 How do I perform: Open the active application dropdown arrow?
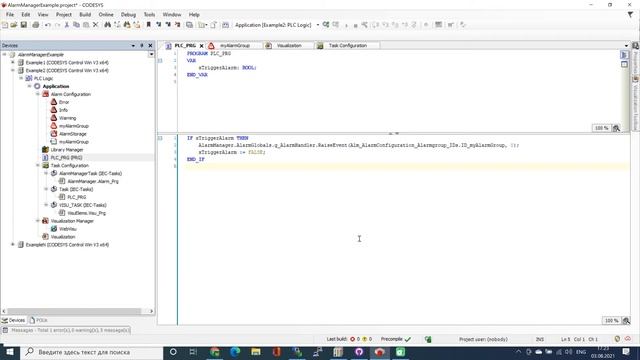click(x=318, y=25)
